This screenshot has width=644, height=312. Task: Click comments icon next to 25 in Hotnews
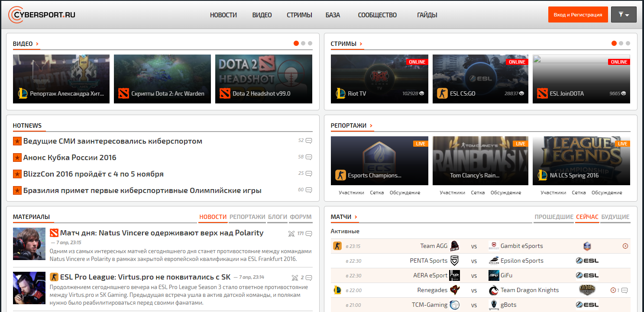309,174
